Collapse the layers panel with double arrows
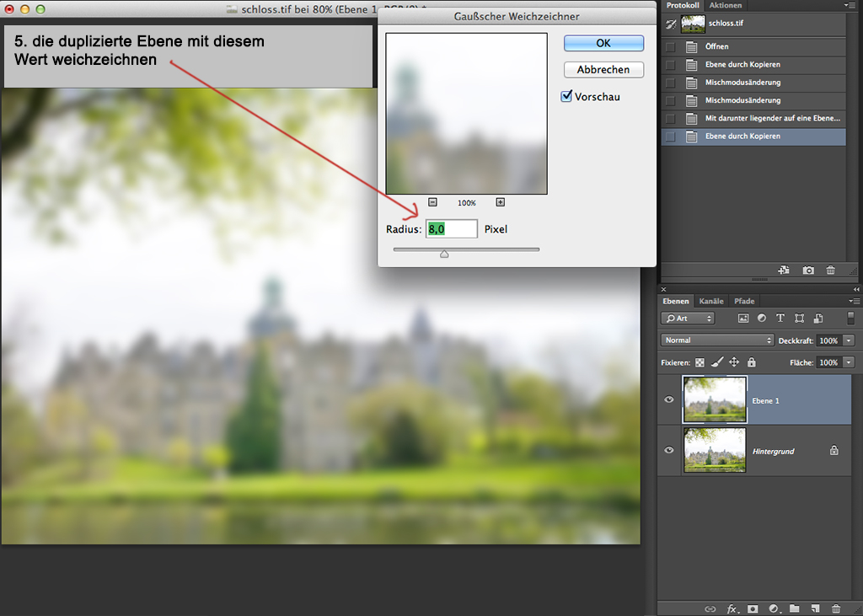This screenshot has width=863, height=616. pyautogui.click(x=856, y=289)
